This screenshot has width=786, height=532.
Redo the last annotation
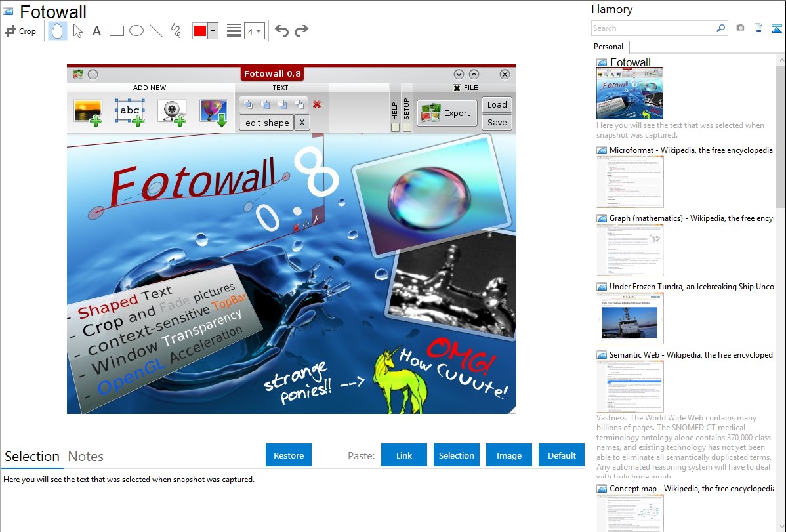(x=301, y=31)
